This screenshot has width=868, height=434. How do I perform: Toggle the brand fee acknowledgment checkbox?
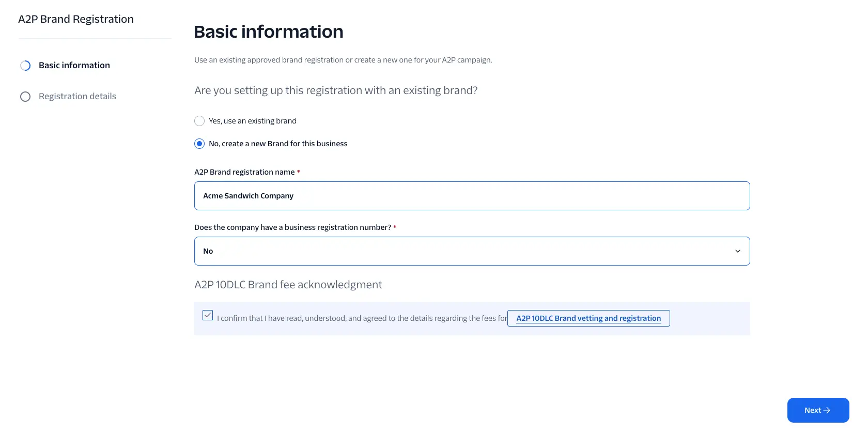tap(208, 315)
